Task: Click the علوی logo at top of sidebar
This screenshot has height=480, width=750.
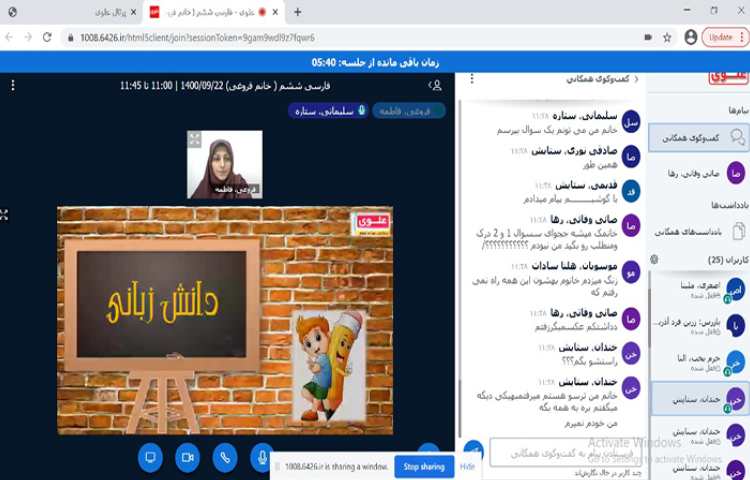Action: 728,78
